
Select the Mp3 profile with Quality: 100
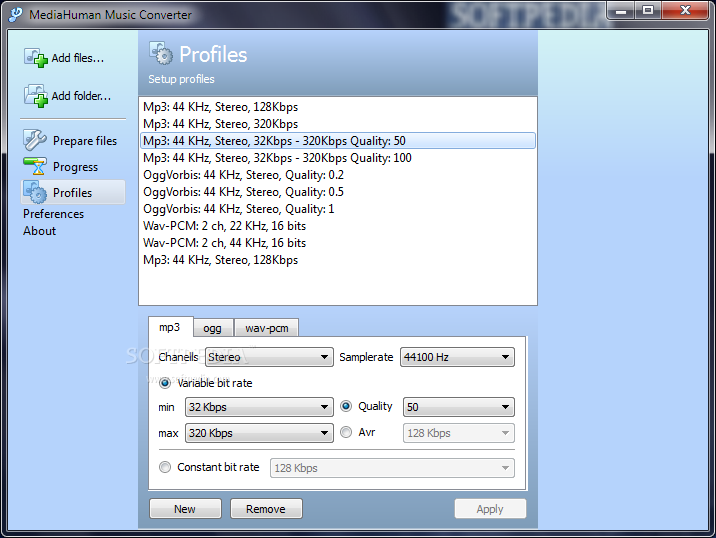pyautogui.click(x=338, y=158)
